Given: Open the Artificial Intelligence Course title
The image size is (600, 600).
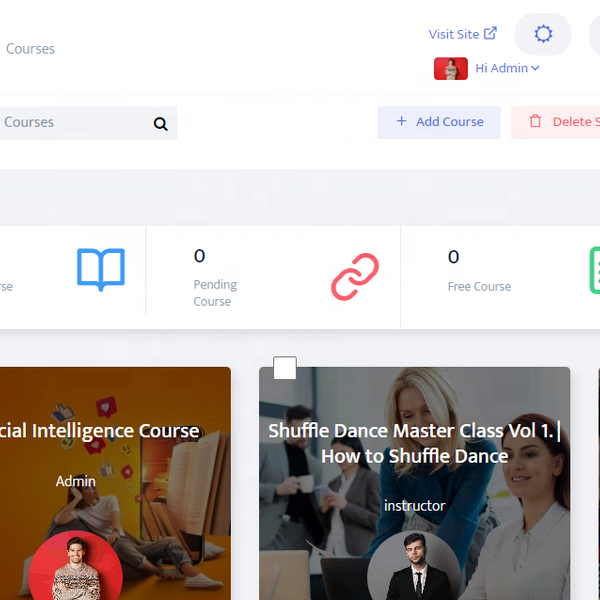Looking at the screenshot, I should (100, 431).
